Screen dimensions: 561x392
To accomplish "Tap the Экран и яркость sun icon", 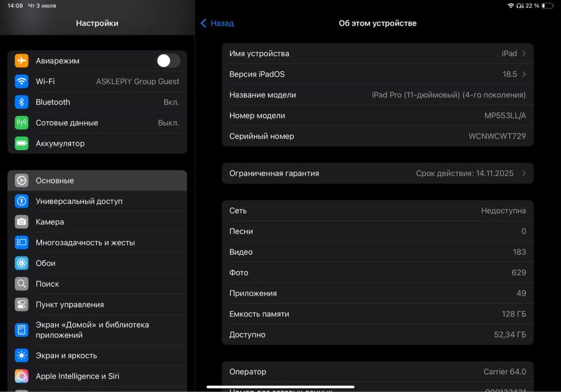I will (21, 356).
